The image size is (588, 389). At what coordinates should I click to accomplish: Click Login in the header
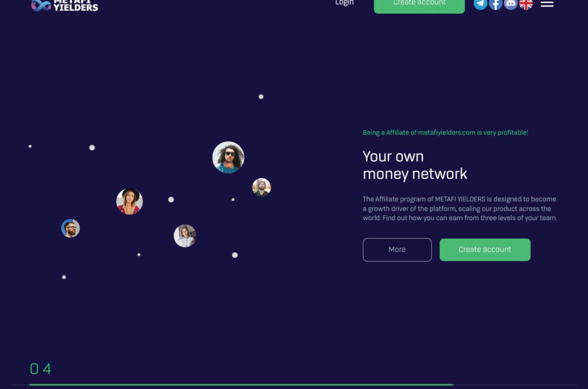coord(344,3)
